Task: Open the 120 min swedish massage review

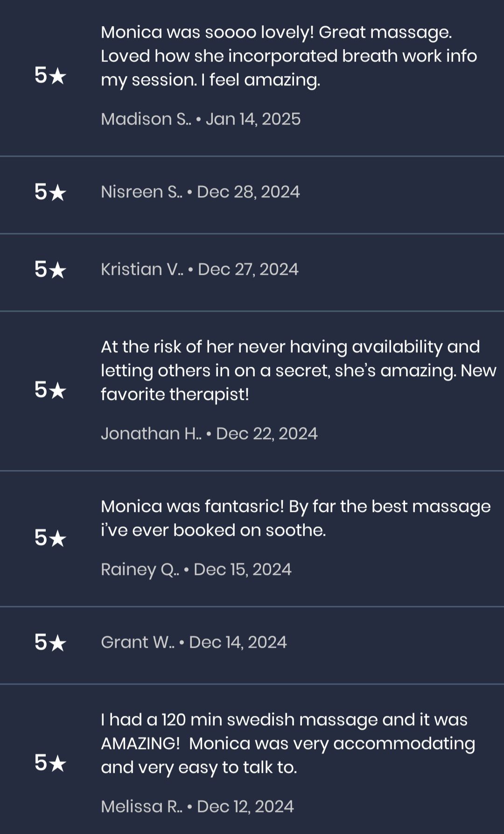Action: pos(287,743)
